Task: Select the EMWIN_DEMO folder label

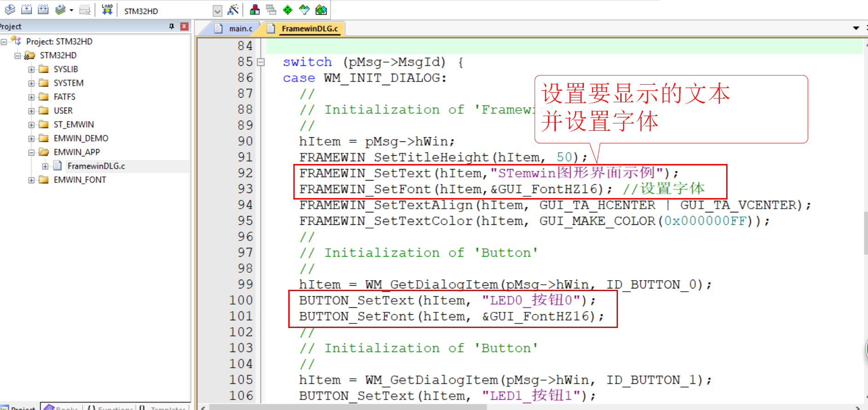Action: (x=81, y=138)
